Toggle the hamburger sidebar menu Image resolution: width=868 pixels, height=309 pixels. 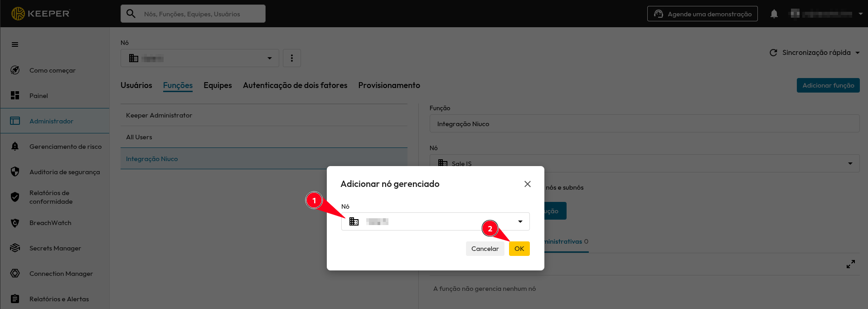(x=15, y=44)
